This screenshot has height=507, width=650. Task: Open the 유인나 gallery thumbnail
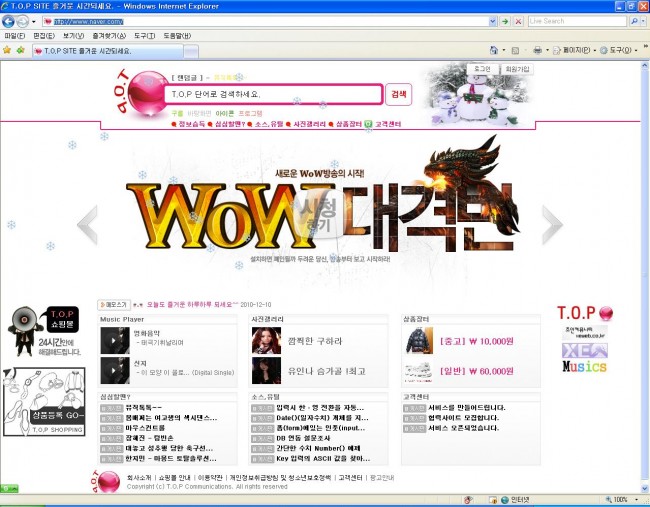click(x=266, y=370)
